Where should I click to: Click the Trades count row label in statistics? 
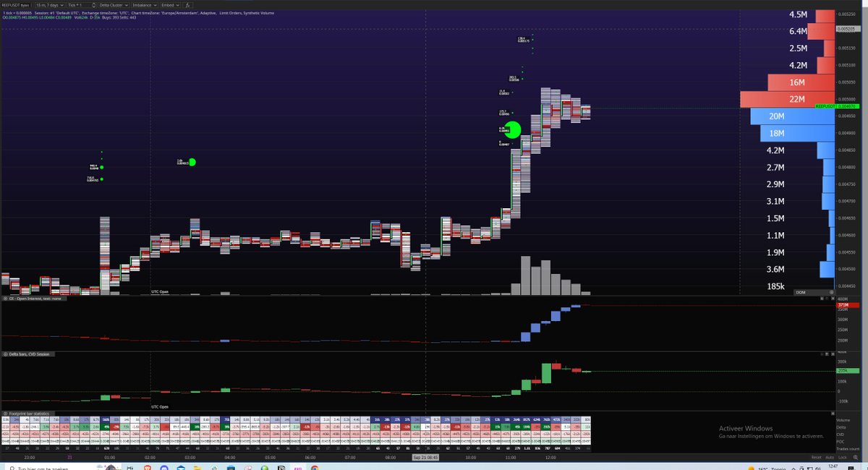[848, 449]
